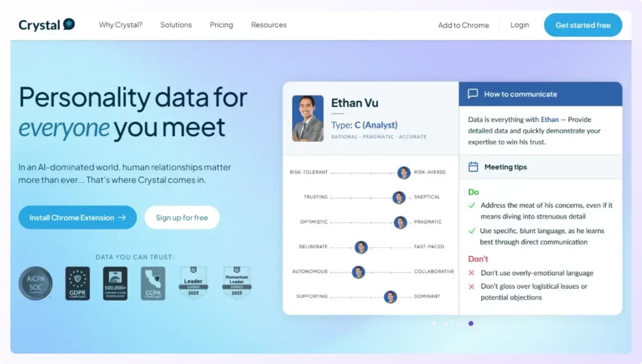Click the 'DOMINANT' label
This screenshot has height=364, width=642.
(x=427, y=296)
